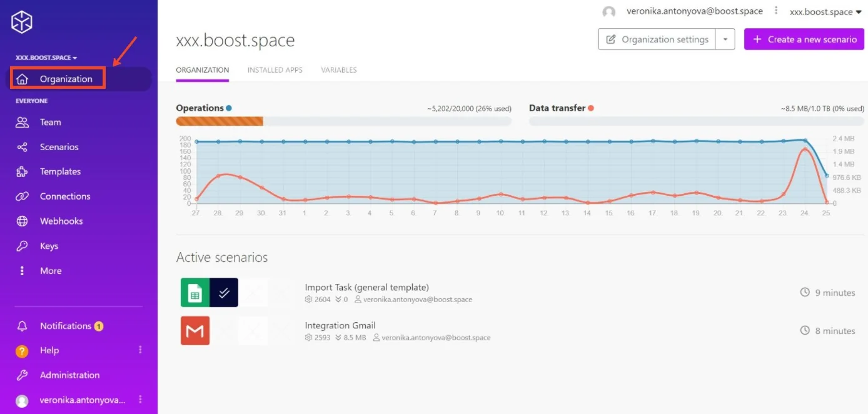Click the red Data transfer legend dot
This screenshot has height=414, width=868.
tap(591, 108)
